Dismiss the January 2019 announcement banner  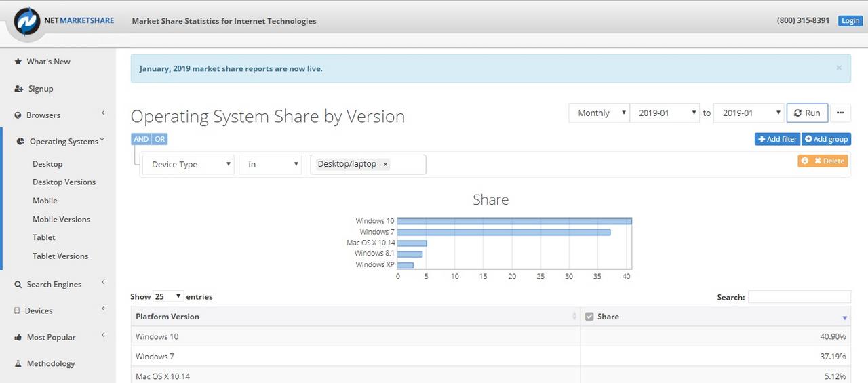click(x=839, y=68)
